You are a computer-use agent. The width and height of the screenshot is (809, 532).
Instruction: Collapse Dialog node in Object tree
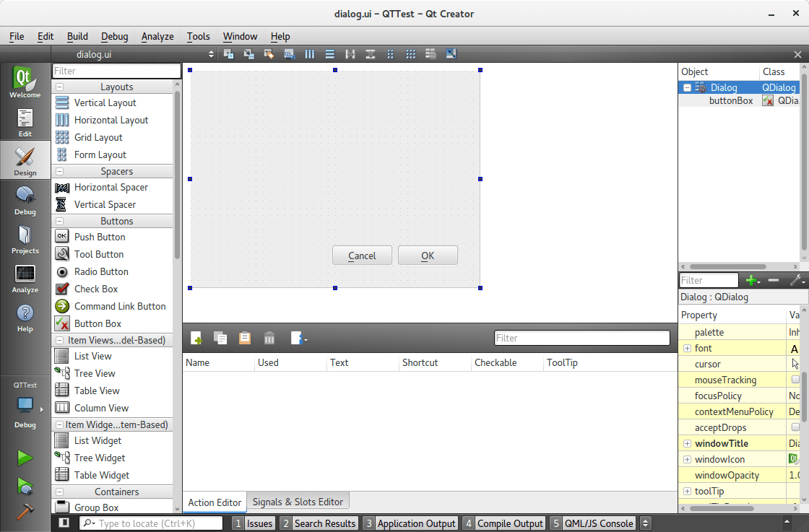[687, 87]
